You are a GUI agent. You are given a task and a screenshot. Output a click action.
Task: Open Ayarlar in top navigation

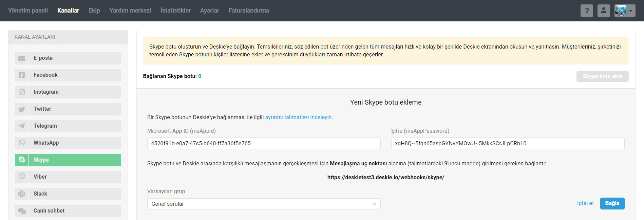pos(210,11)
